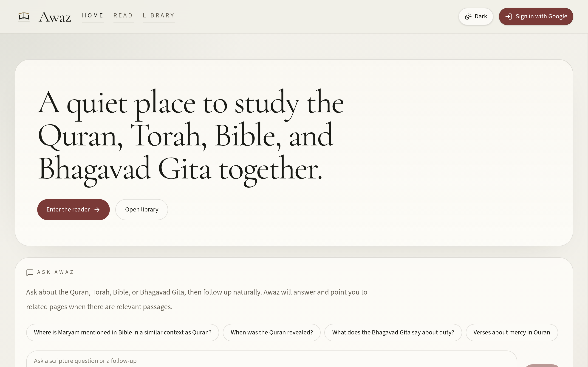Click Sign in with Google
The image size is (588, 367).
pyautogui.click(x=536, y=17)
